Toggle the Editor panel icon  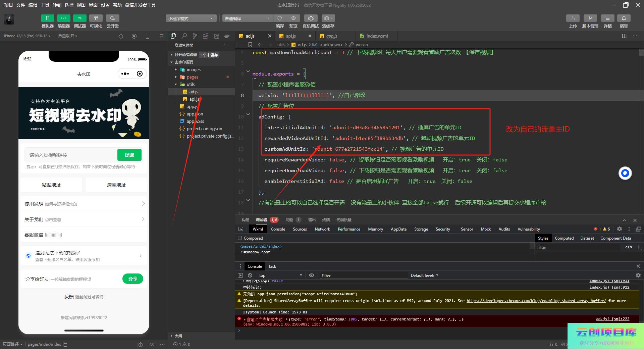63,18
